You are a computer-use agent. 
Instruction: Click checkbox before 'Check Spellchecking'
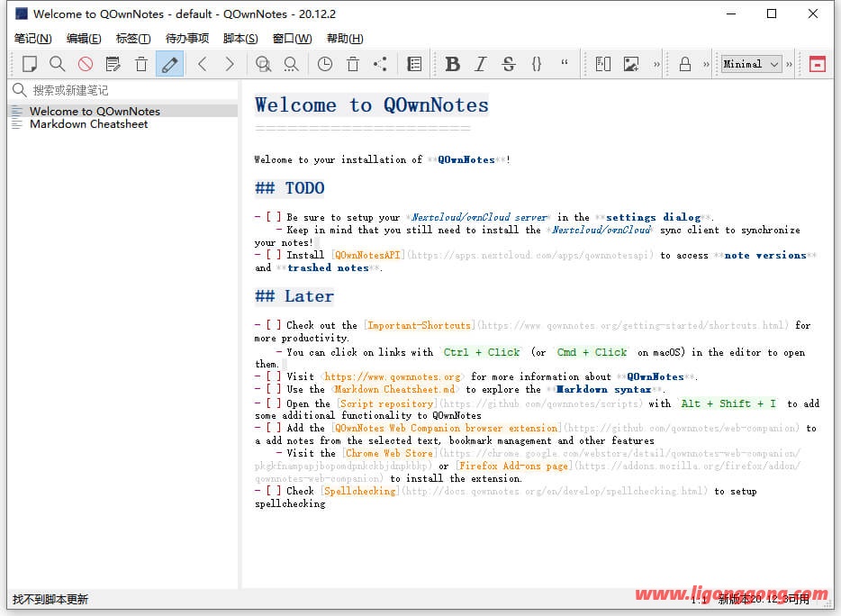tap(274, 491)
